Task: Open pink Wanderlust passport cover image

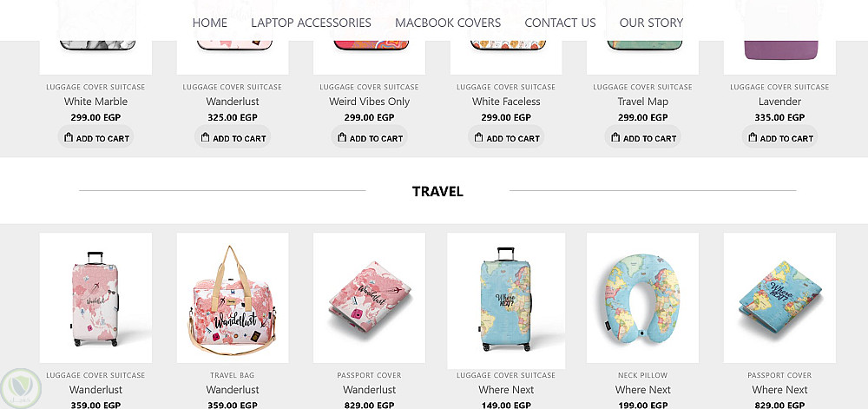Action: 369,298
